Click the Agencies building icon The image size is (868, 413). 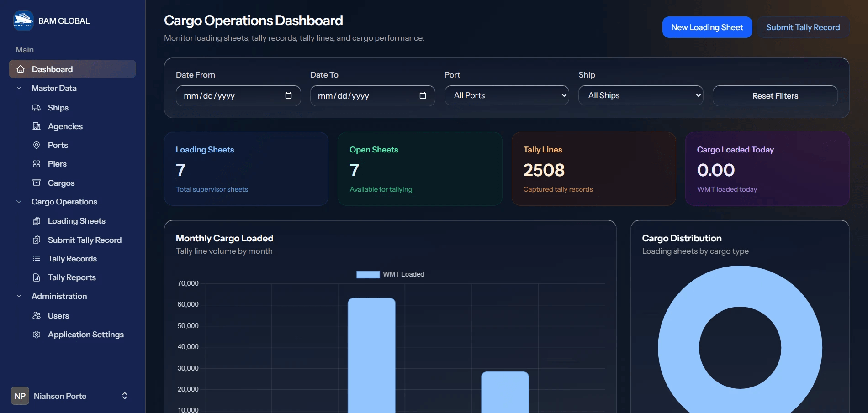click(x=37, y=126)
